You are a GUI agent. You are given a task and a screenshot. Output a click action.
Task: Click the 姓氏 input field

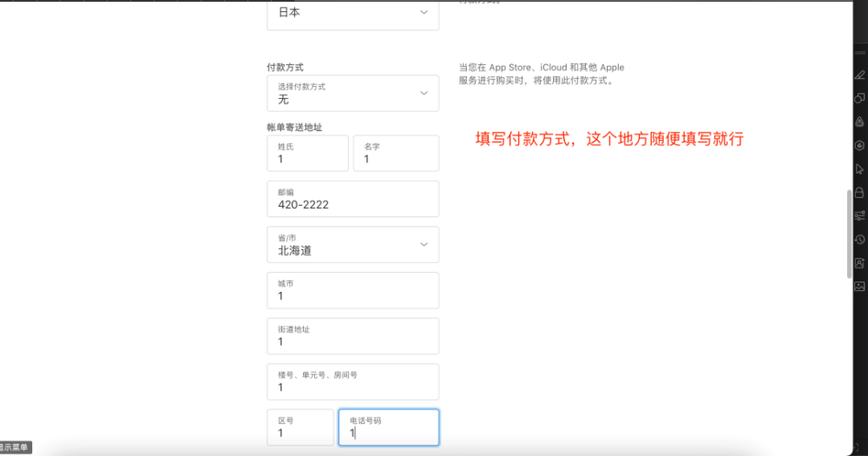click(x=308, y=154)
